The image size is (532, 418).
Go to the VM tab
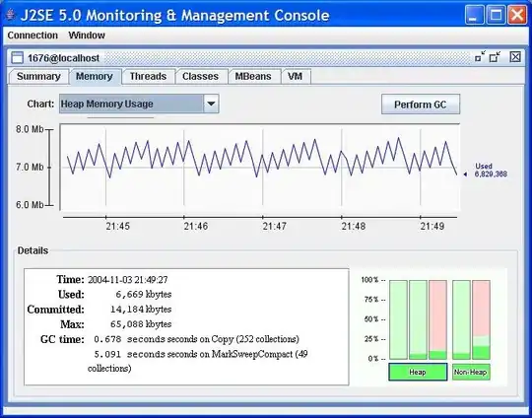click(x=296, y=76)
